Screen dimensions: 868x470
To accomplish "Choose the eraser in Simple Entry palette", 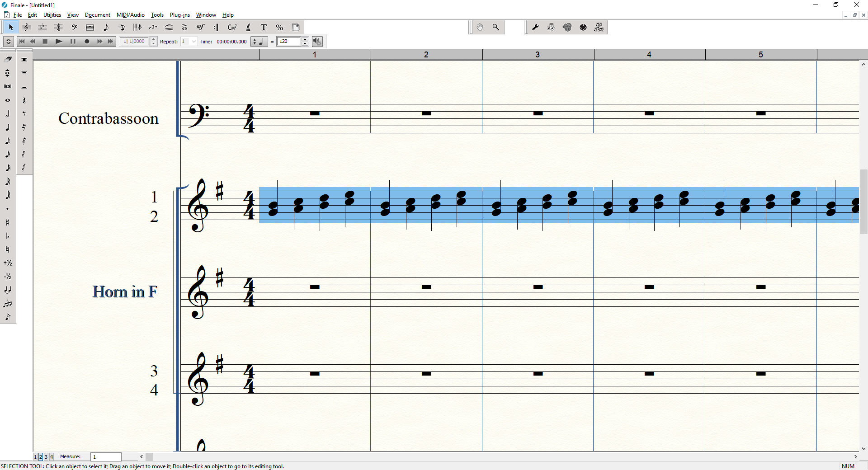I will point(8,59).
